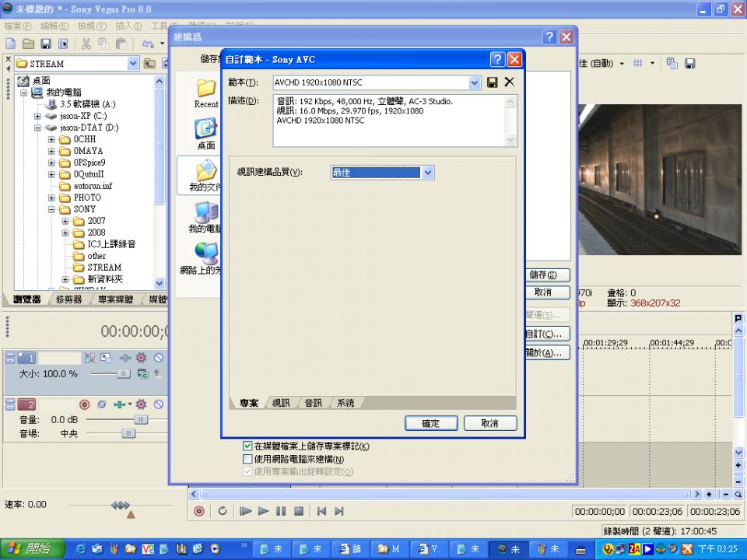Switch to the 音訊 tab in Sony AVC dialog
Screen dimensions: 747x560
point(314,403)
